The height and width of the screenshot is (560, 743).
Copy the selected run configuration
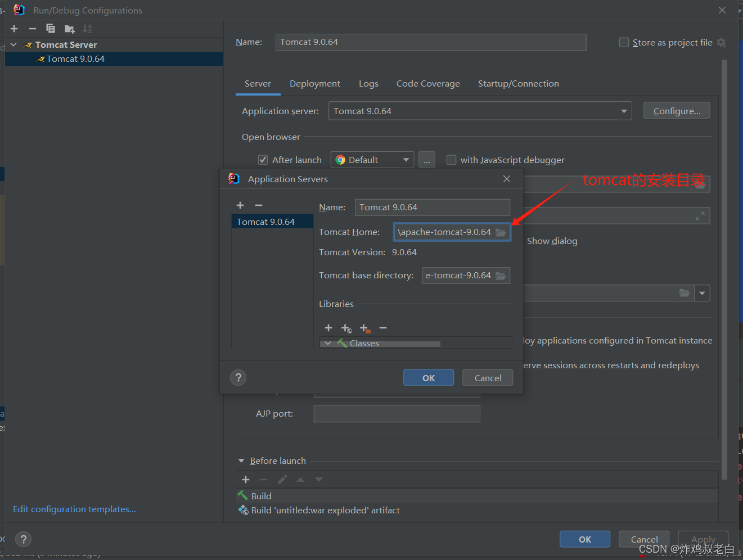pos(51,29)
